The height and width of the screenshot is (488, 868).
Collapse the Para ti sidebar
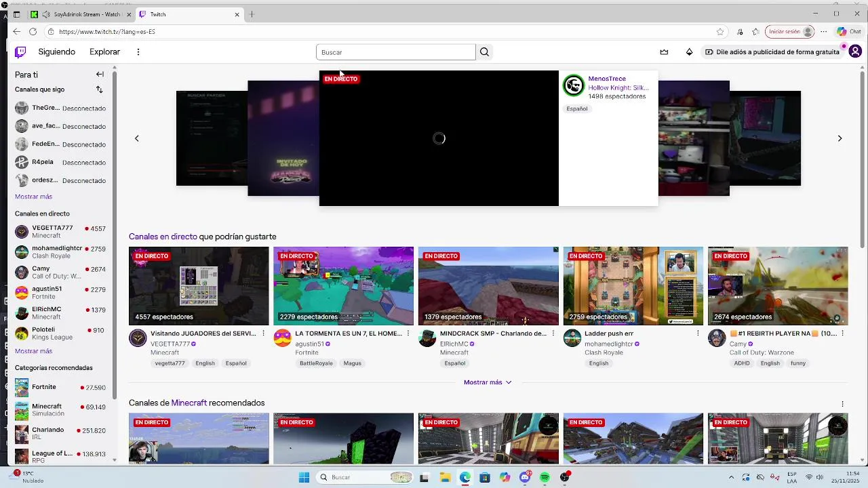click(100, 75)
